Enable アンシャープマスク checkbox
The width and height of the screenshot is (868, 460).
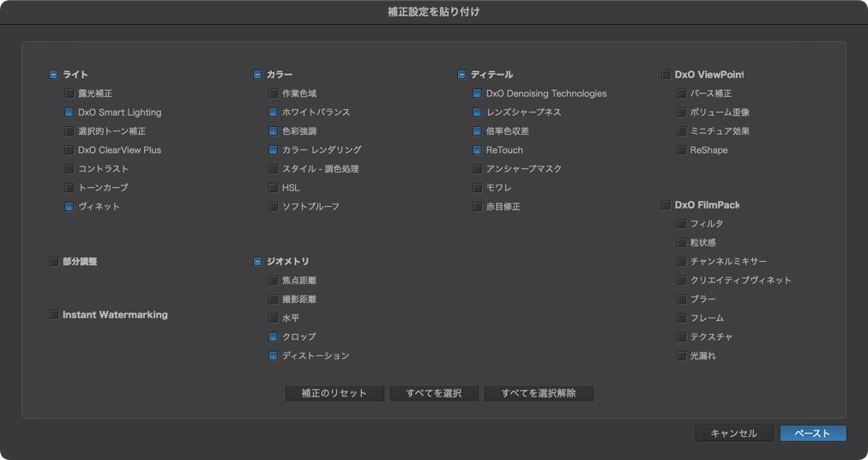point(477,169)
